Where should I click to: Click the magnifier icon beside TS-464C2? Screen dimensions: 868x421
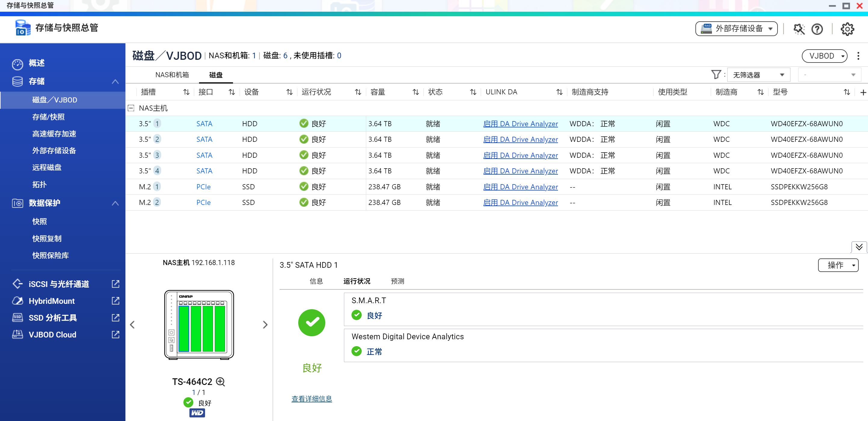pyautogui.click(x=220, y=382)
